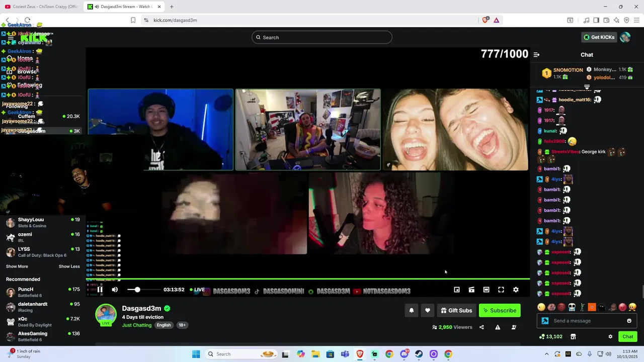Click the Gift Subs button

[456, 311]
